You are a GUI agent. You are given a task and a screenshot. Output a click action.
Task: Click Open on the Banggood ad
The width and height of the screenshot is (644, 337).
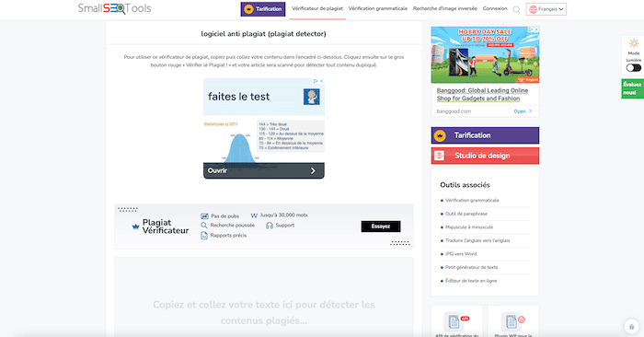523,111
